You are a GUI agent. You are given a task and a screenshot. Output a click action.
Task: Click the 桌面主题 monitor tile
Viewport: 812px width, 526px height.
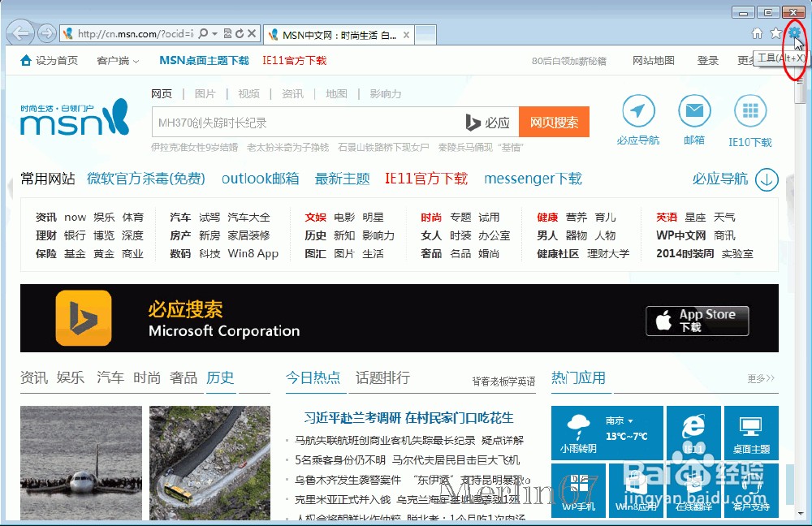[x=751, y=433]
